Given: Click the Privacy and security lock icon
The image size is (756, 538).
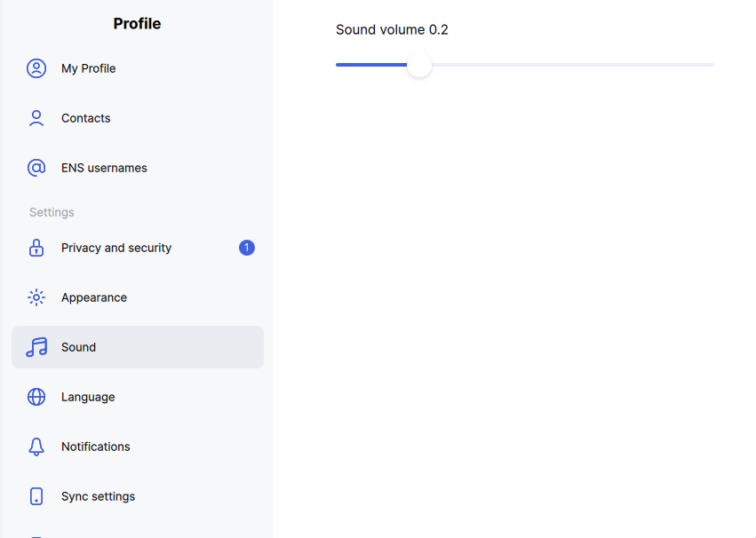Looking at the screenshot, I should (x=36, y=248).
